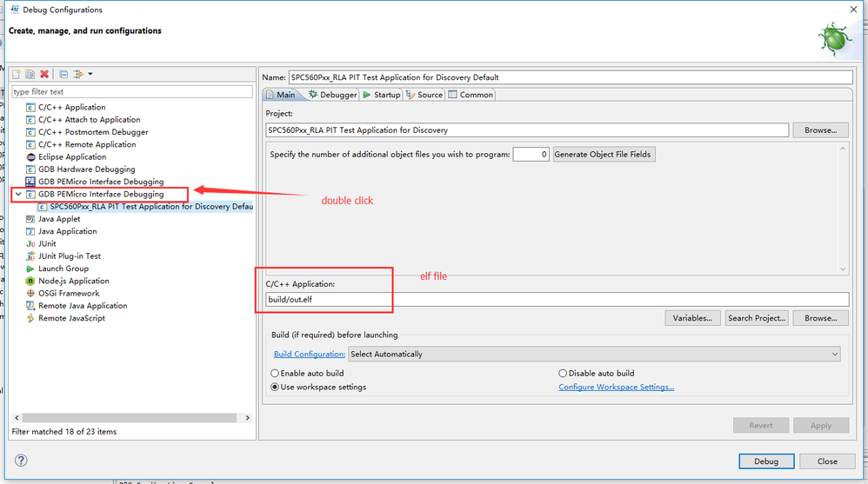Click the tree horizontal scrollbar thumb
868x484 pixels.
130,418
